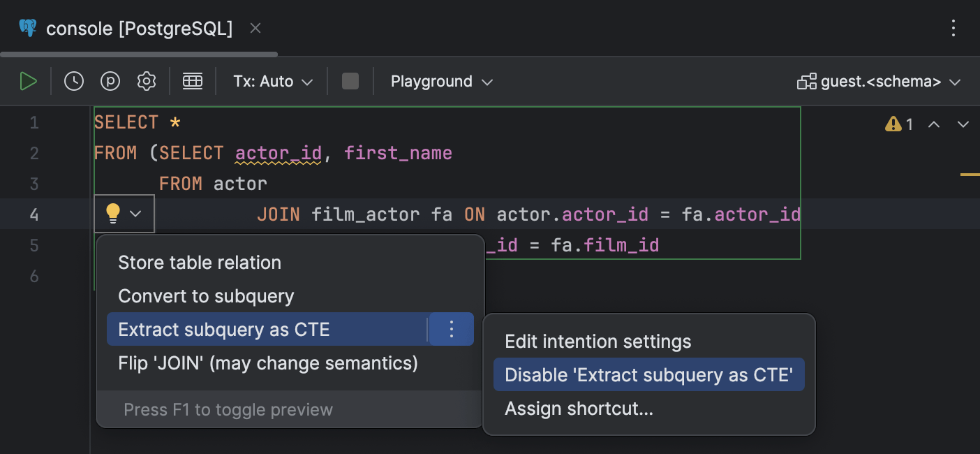Click Disable 'Extract subquery as CTE'

click(649, 375)
